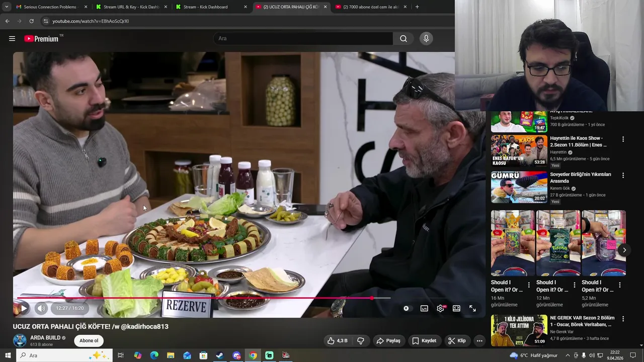Open Task View on the taskbar
Image resolution: width=644 pixels, height=362 pixels.
121,355
